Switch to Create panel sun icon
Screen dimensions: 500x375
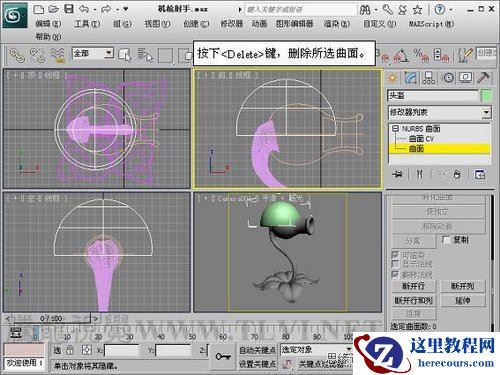click(x=393, y=78)
